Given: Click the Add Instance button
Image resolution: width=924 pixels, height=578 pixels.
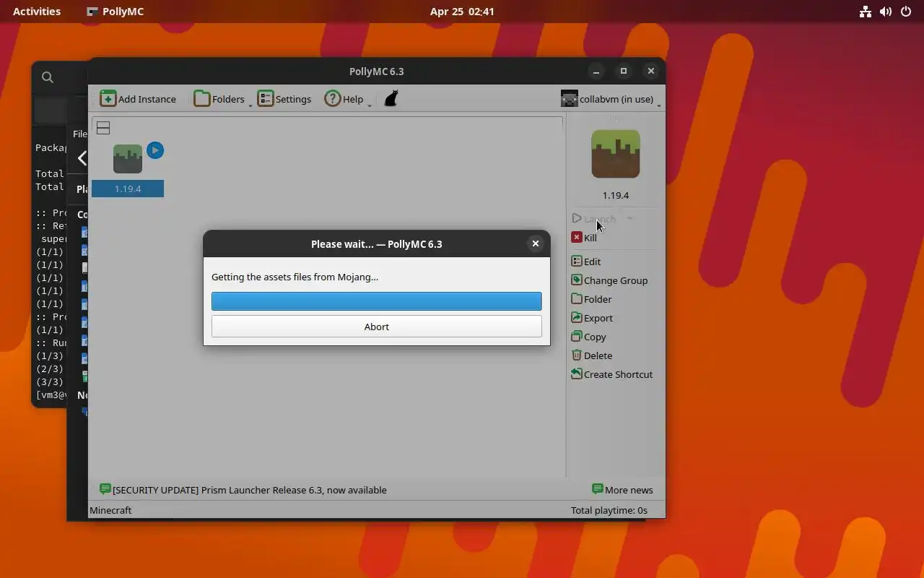Looking at the screenshot, I should click(x=138, y=99).
